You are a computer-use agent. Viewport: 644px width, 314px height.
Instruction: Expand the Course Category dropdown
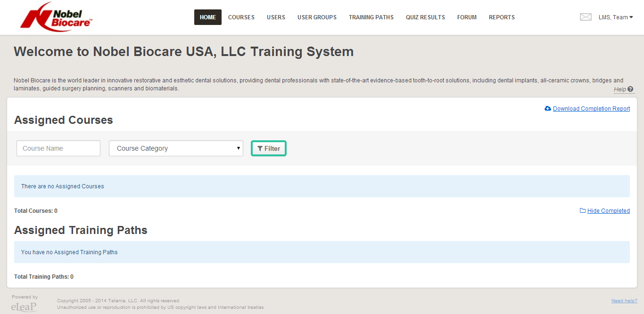coord(176,148)
